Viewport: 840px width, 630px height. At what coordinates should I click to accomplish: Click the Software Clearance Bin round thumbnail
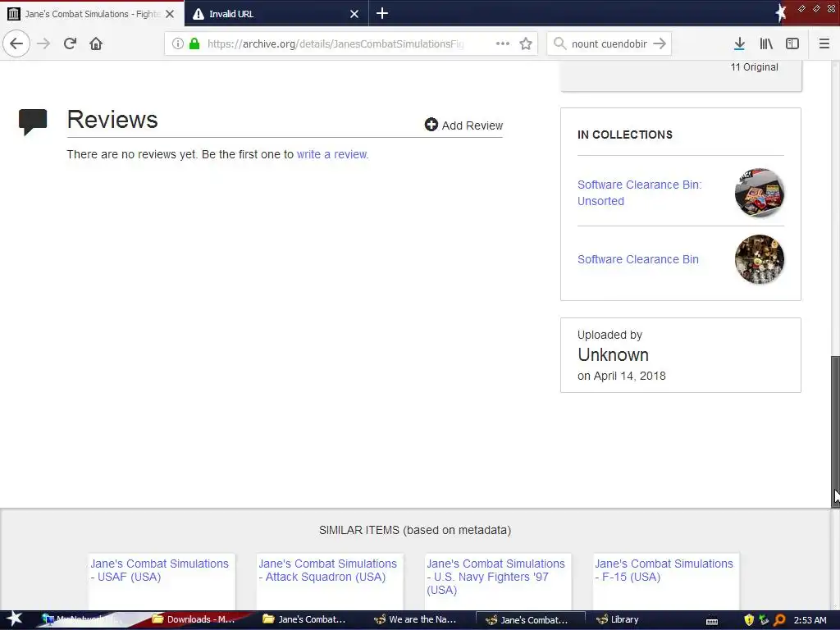click(759, 259)
